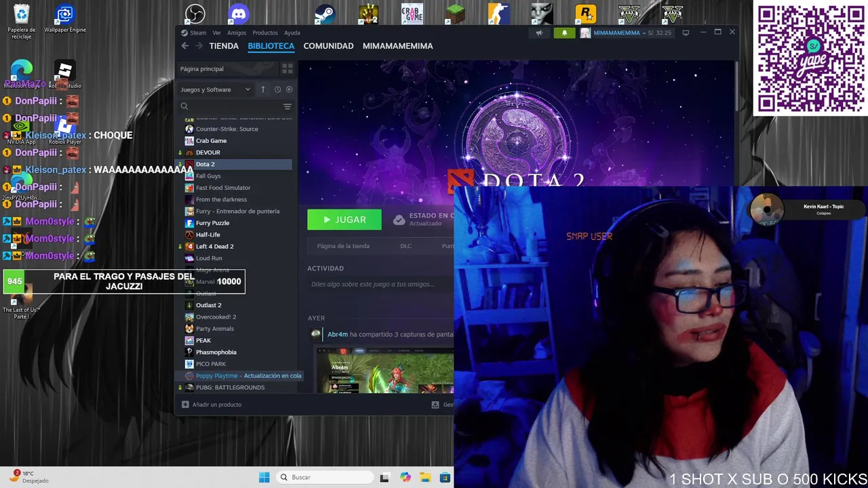Open advanced library filter settings icon
This screenshot has height=488, width=868.
(x=288, y=106)
